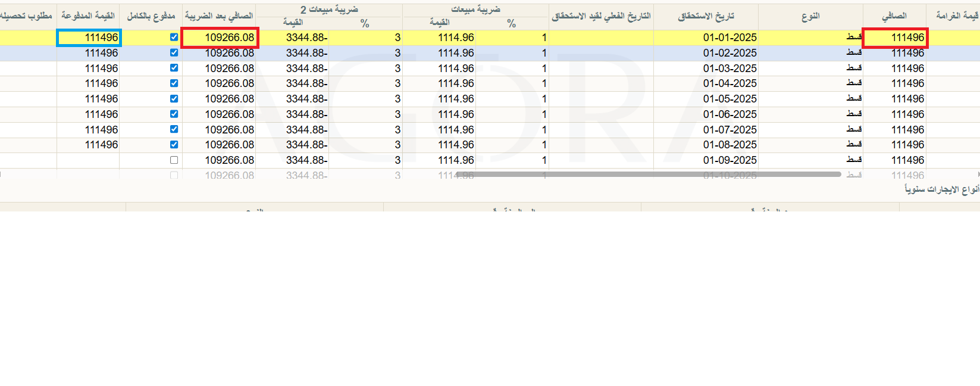The height and width of the screenshot is (386, 980).
Task: Select due date cell 01-02-2025
Action: pyautogui.click(x=706, y=53)
